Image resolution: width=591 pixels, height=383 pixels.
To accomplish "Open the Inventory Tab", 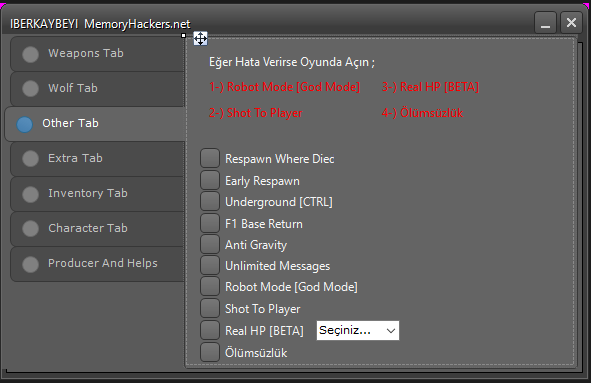I will 97,194.
